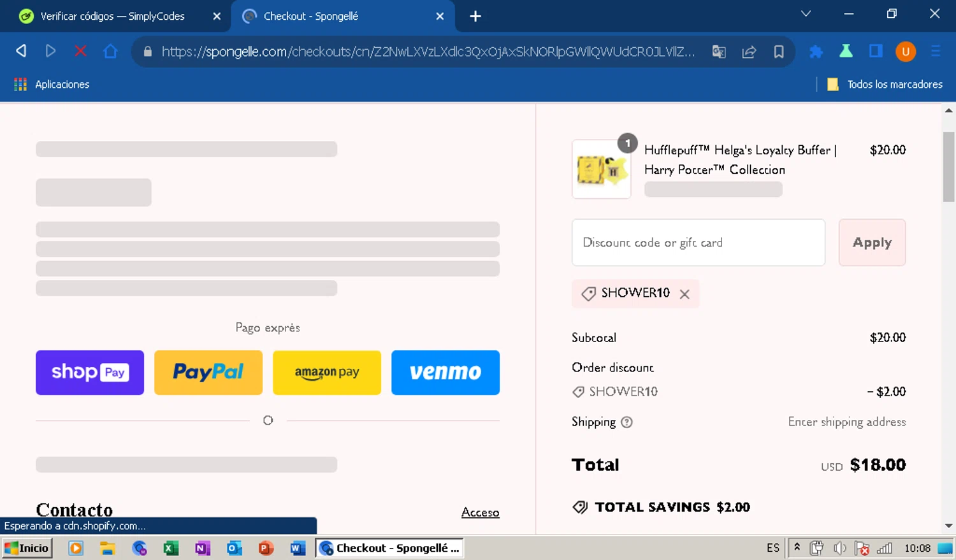Image resolution: width=956 pixels, height=560 pixels.
Task: Launch PowerPoint from the taskbar
Action: [x=266, y=548]
